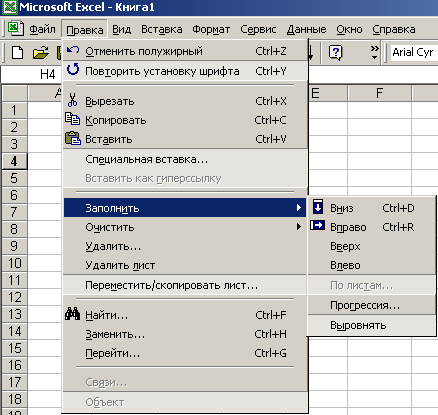Click the Excel document icon beside Файл
438x415 pixels.
[16, 28]
